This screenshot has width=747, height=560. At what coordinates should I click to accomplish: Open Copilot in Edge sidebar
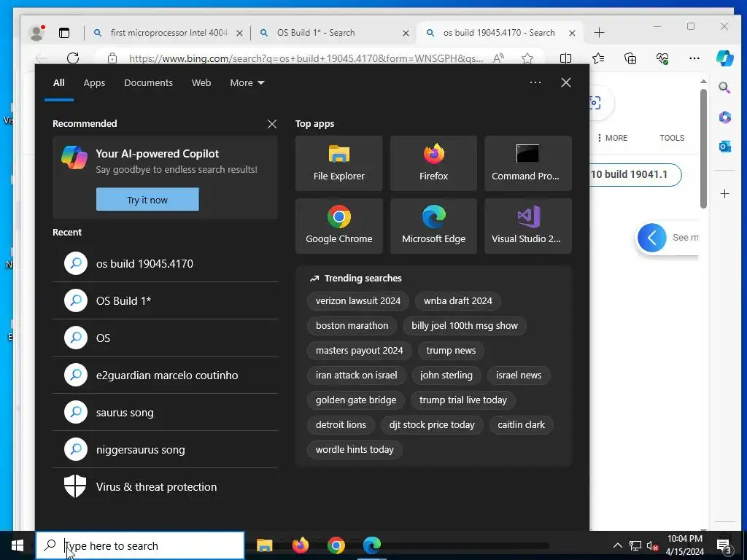(x=724, y=58)
